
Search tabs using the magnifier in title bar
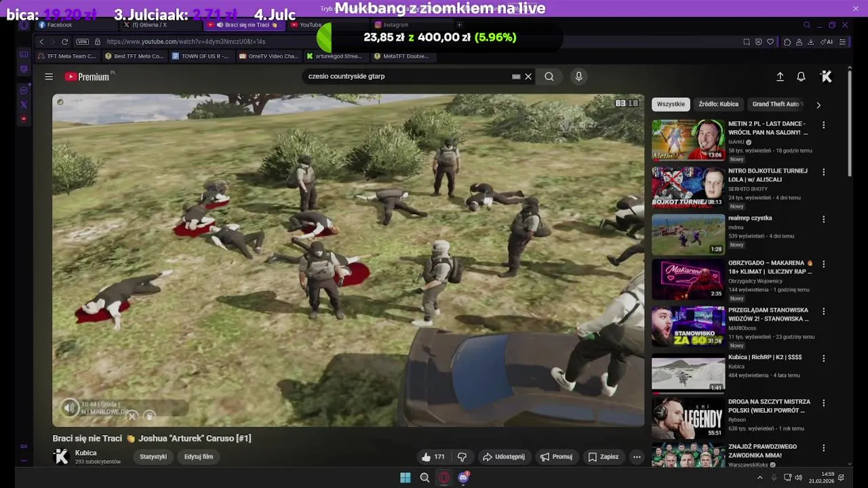[806, 25]
